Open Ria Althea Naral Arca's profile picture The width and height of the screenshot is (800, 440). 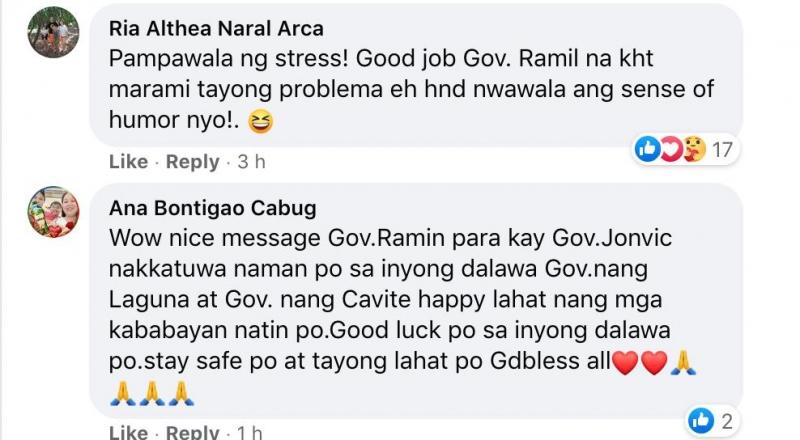click(53, 32)
